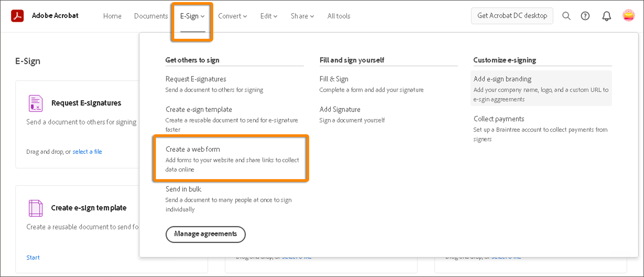Screen dimensions: 644x277
Task: Open the Share dropdown
Action: (302, 16)
